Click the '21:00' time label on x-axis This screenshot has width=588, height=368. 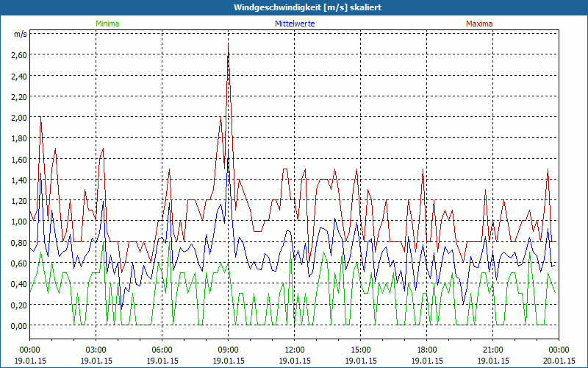[x=492, y=350]
